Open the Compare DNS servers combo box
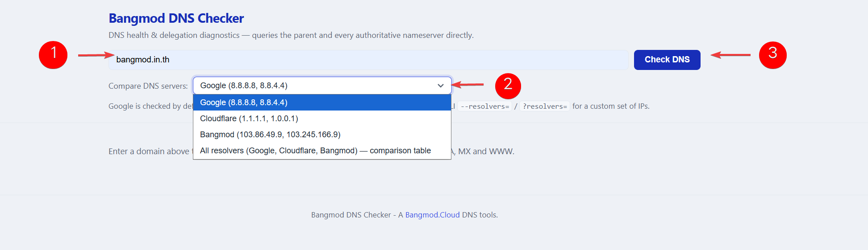868x250 pixels. click(322, 86)
